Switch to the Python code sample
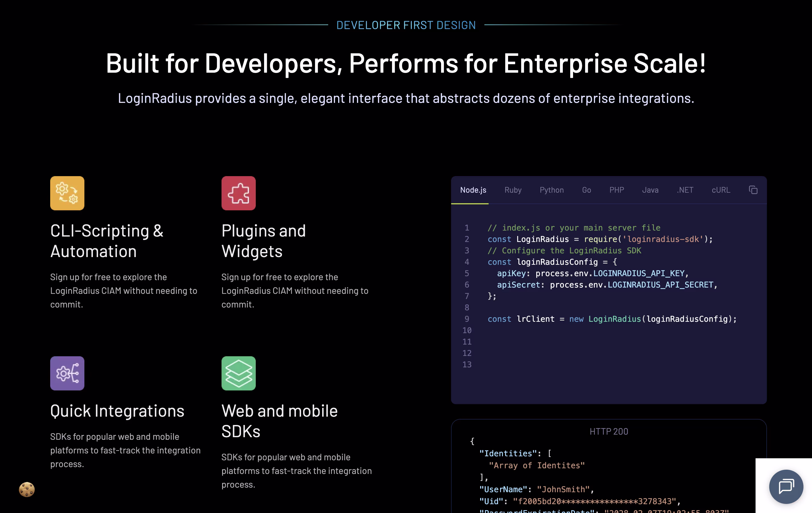Image resolution: width=812 pixels, height=513 pixels. [552, 190]
